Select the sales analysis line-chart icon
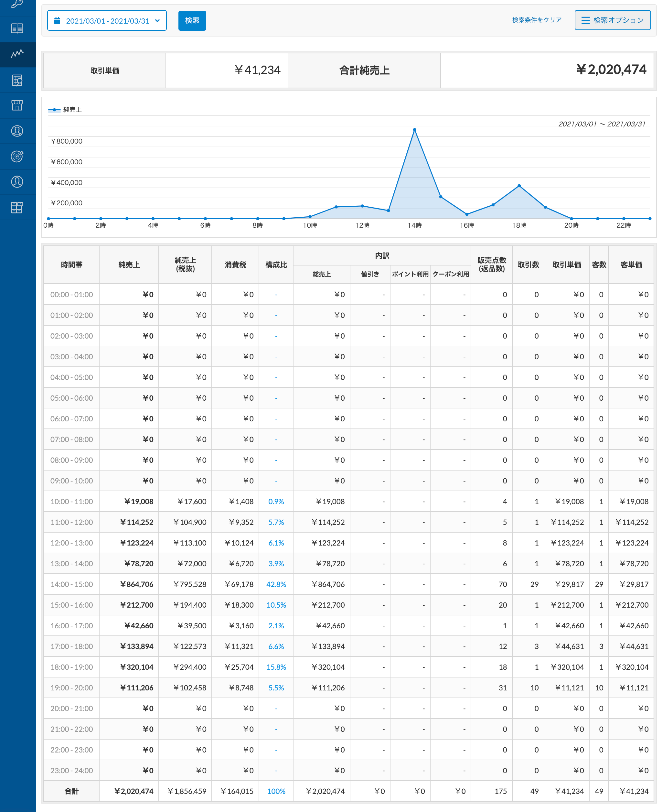Image resolution: width=662 pixels, height=812 pixels. pos(17,54)
